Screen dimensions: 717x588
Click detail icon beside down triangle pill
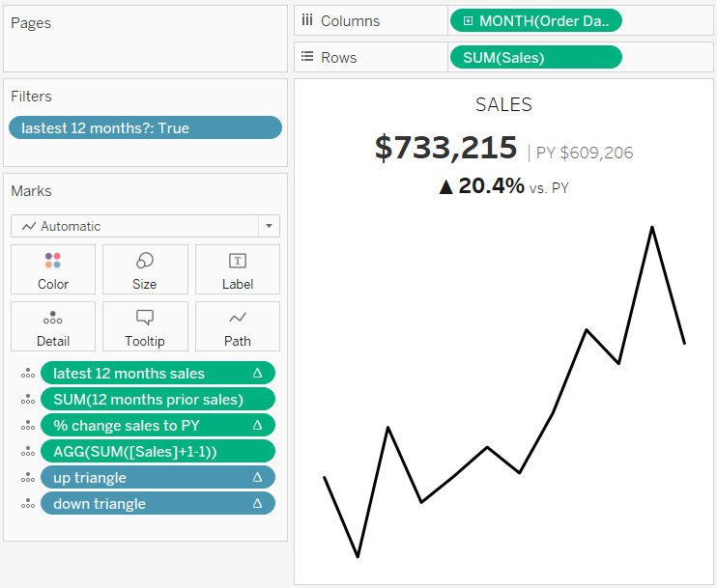click(27, 504)
